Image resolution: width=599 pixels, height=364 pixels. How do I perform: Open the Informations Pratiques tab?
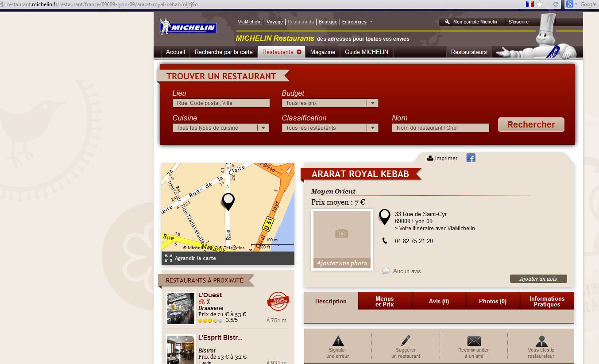pyautogui.click(x=546, y=301)
